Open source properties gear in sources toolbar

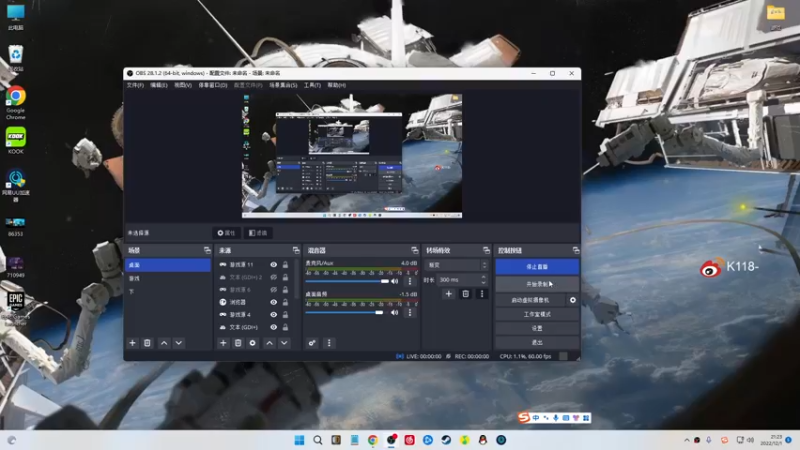253,343
